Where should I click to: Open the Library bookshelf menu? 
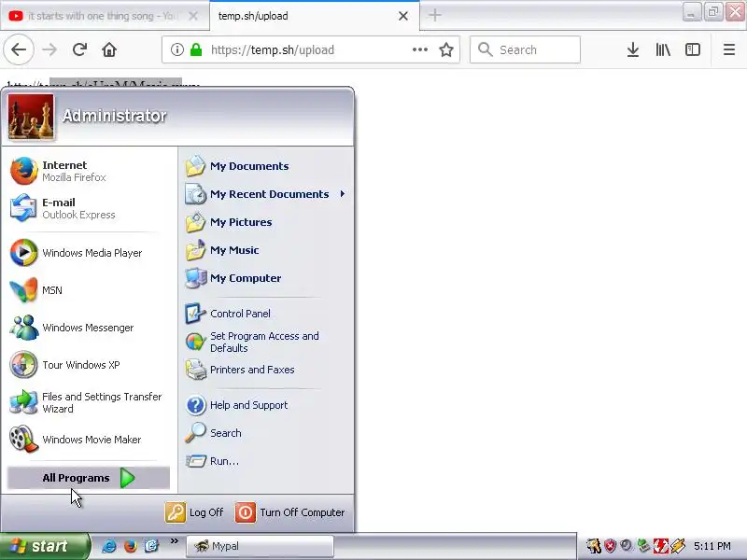point(663,49)
